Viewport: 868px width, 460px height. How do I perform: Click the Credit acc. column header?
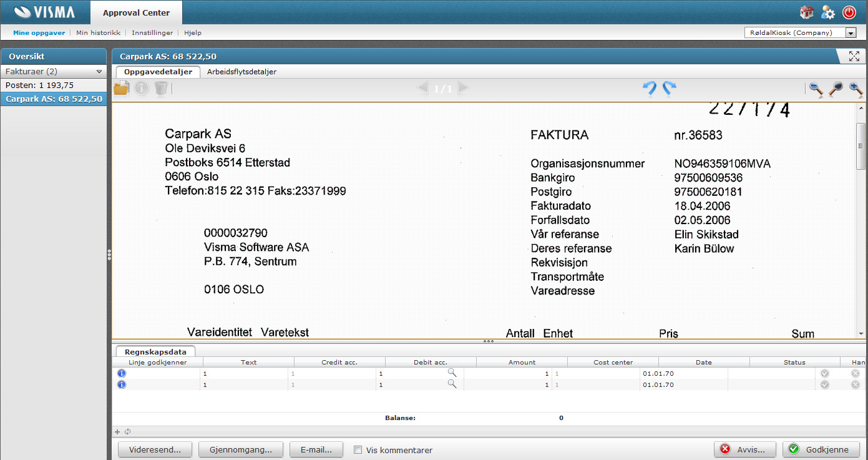coord(339,362)
